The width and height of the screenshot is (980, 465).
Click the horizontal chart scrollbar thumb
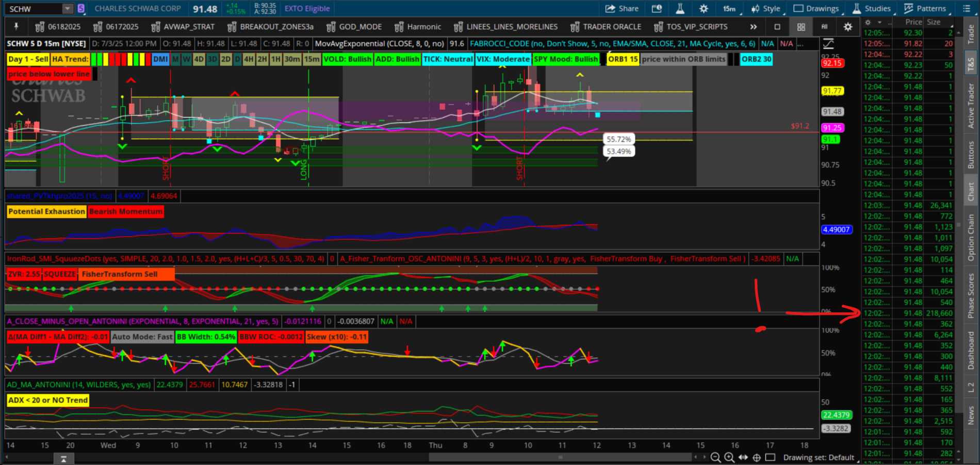(560, 457)
